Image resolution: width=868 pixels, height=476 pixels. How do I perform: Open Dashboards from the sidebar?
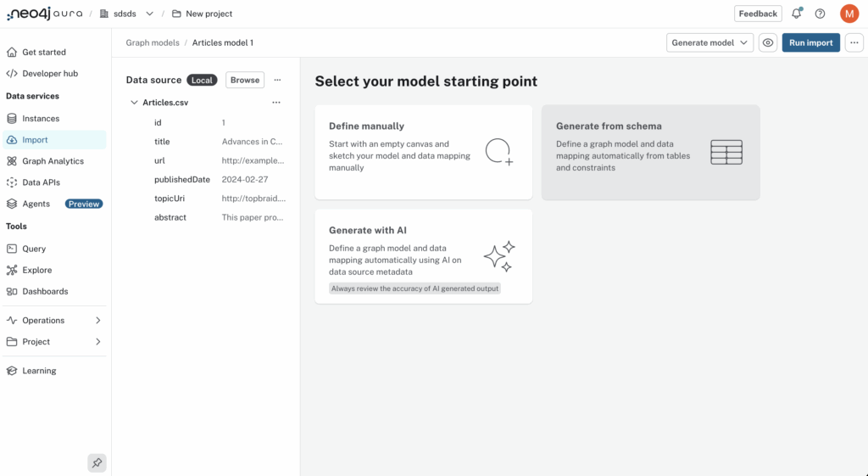pyautogui.click(x=45, y=291)
